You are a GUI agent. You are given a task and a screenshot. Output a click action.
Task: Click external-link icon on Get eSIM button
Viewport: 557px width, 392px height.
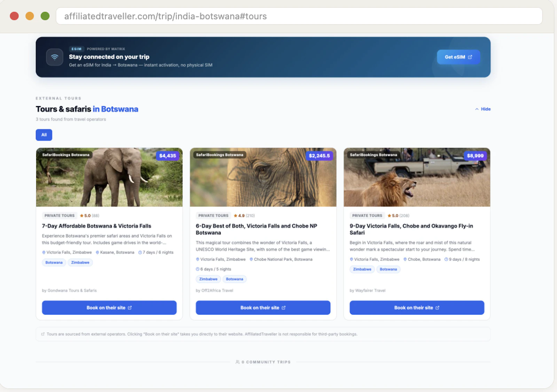(x=470, y=57)
